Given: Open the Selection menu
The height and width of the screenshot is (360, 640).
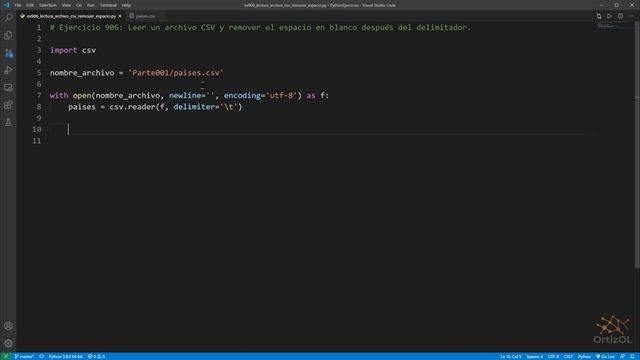Looking at the screenshot, I should [x=48, y=5].
